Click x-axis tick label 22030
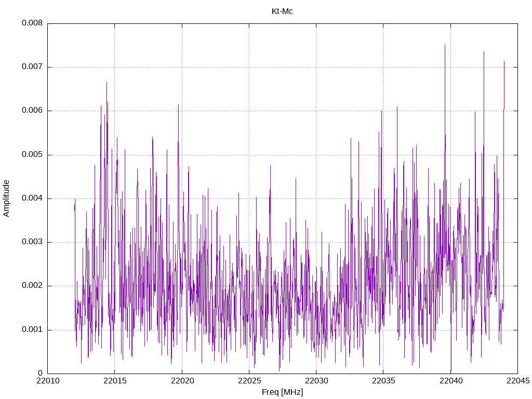 [316, 381]
